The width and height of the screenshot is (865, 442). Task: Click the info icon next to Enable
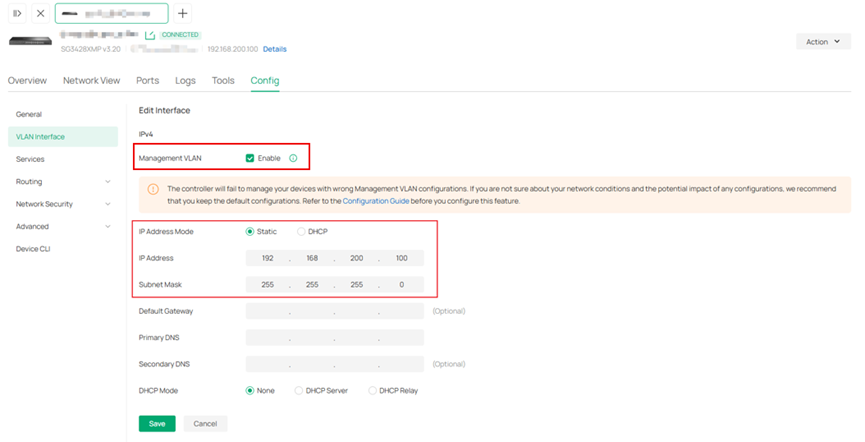pyautogui.click(x=293, y=158)
